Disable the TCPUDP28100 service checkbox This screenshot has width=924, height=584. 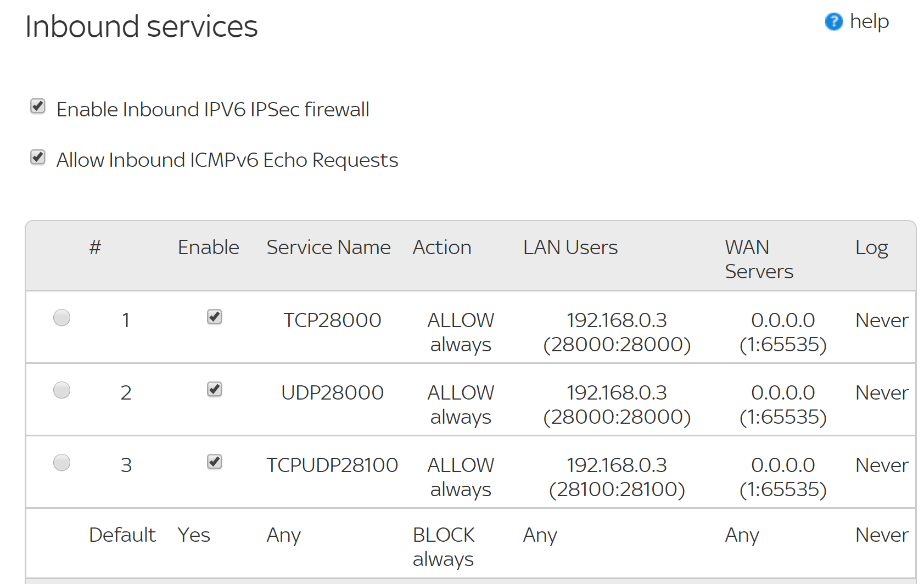pyautogui.click(x=215, y=462)
